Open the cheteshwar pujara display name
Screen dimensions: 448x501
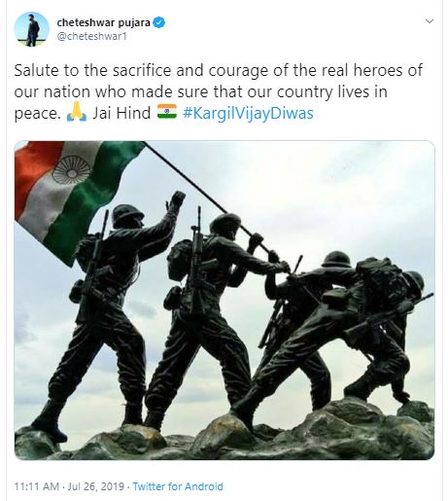pyautogui.click(x=103, y=22)
